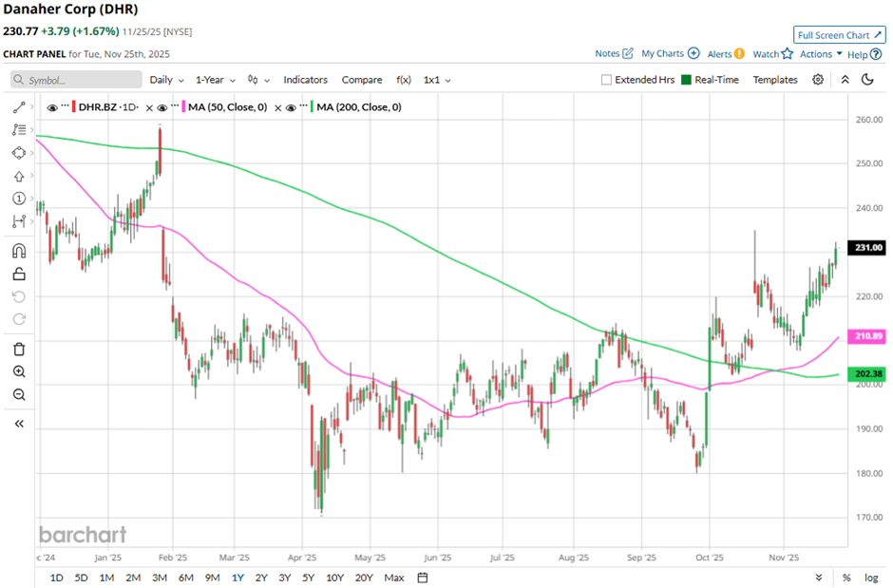Select the up arrow marker tool
Image resolution: width=893 pixels, height=588 pixels.
[19, 176]
